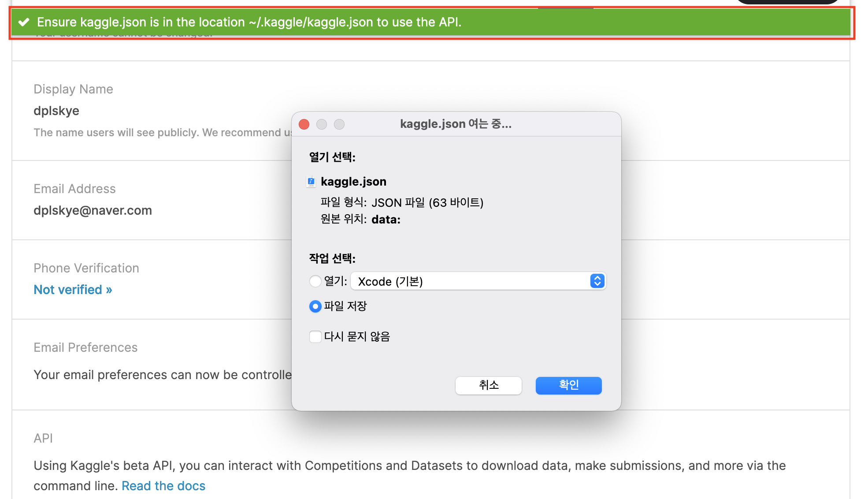The width and height of the screenshot is (868, 499).
Task: Click the dialog title kaggle.json 여는 중
Action: [x=455, y=124]
